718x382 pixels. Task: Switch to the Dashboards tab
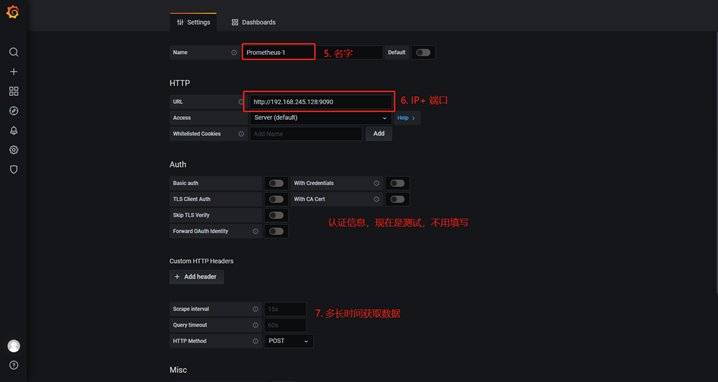coord(253,22)
